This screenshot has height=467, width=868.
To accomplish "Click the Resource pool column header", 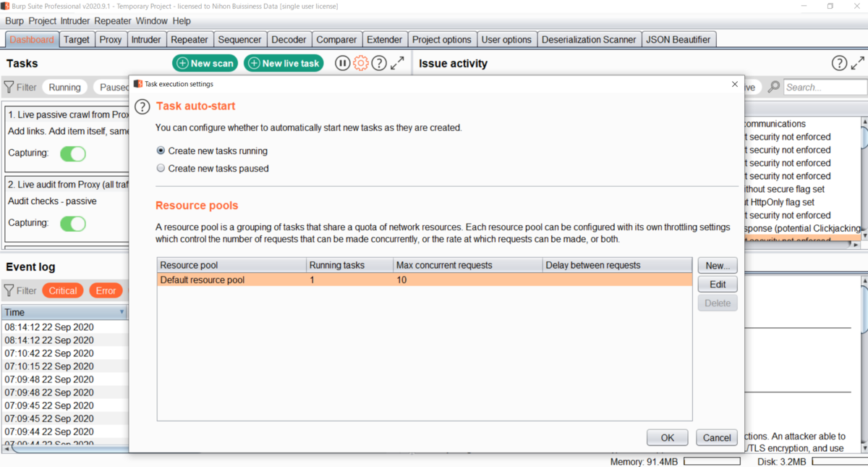I will (x=231, y=266).
